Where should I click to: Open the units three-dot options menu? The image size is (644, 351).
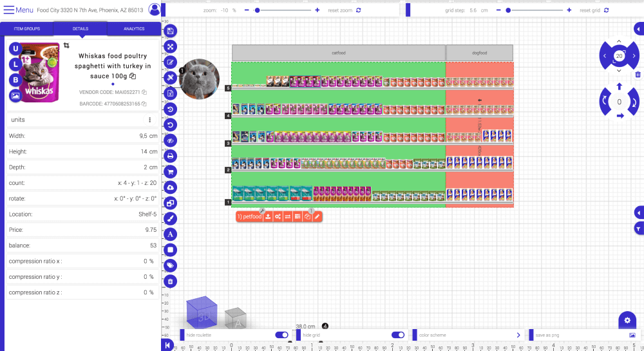pos(149,120)
